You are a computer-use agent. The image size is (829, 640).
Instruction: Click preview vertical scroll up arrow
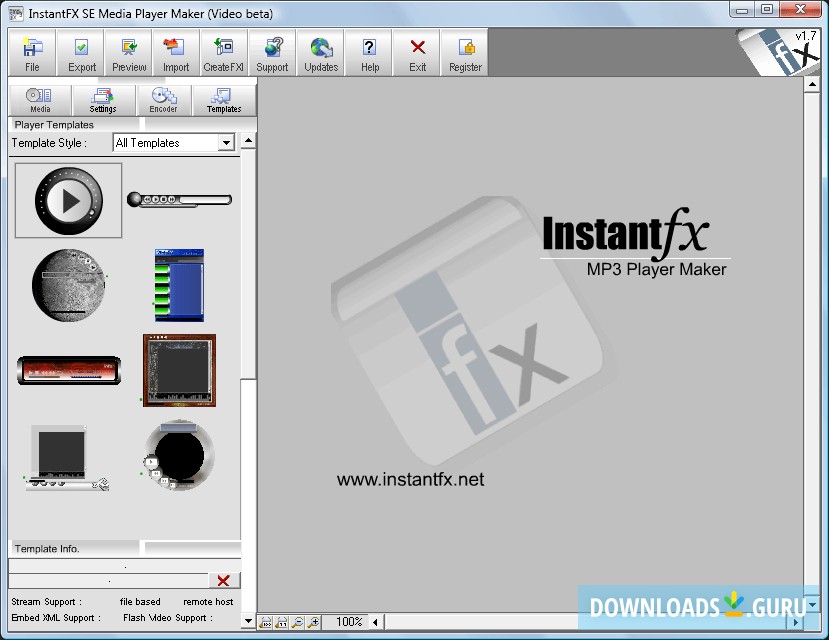[x=812, y=85]
